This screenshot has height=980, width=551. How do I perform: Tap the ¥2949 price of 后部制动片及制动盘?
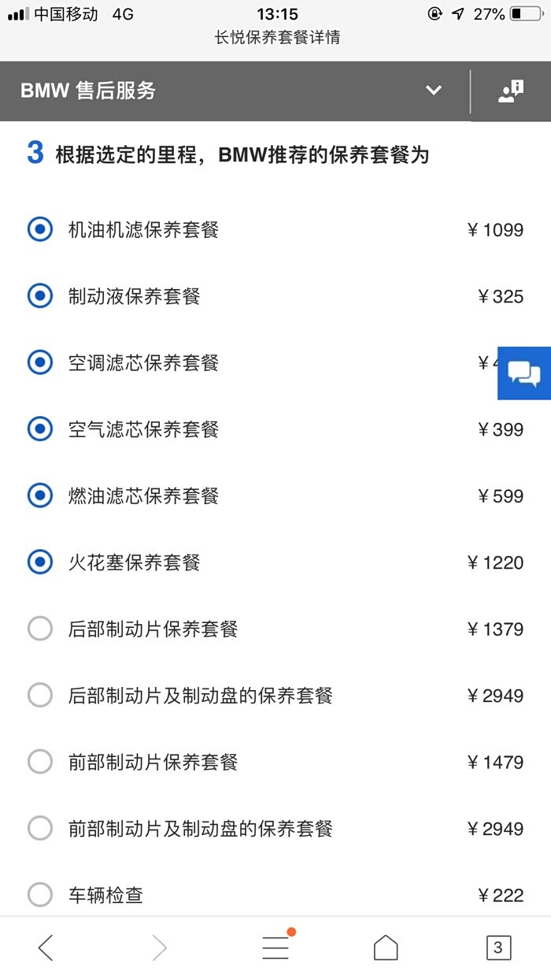(x=495, y=696)
